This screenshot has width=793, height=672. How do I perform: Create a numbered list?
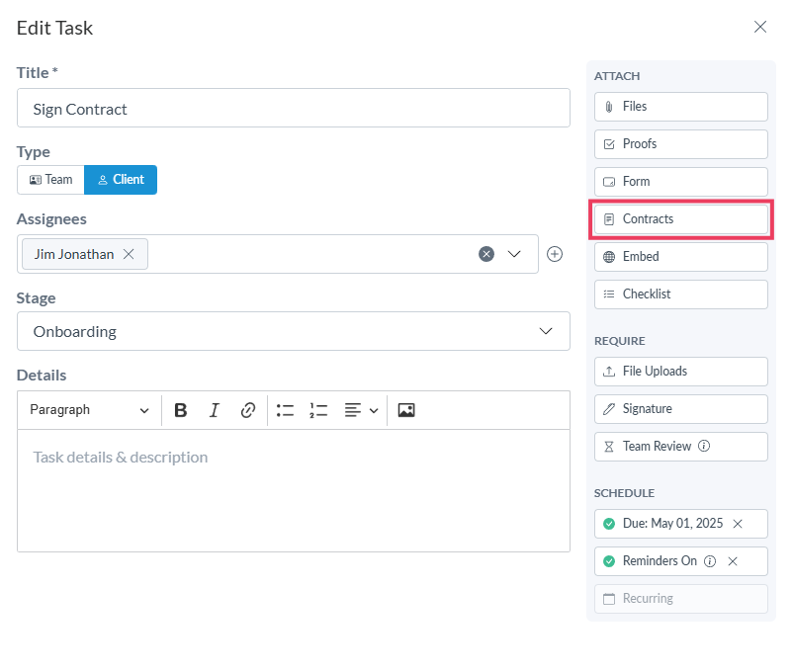[x=318, y=410]
